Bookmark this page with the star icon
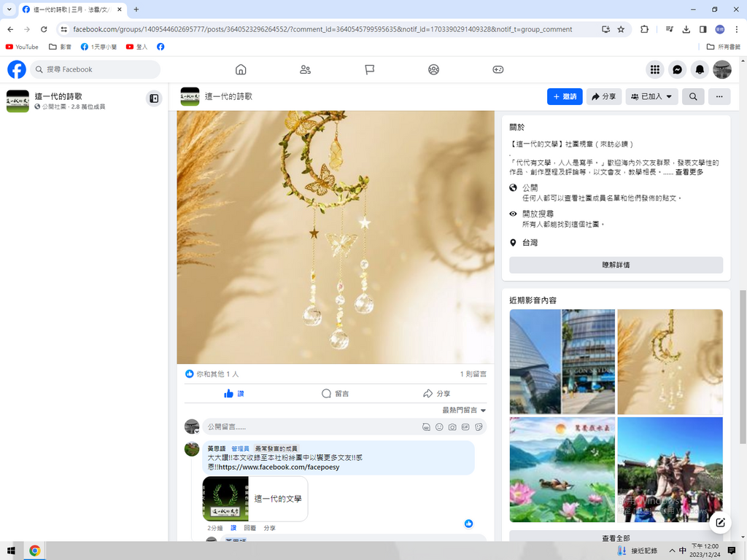Image resolution: width=747 pixels, height=560 pixels. pos(621,29)
